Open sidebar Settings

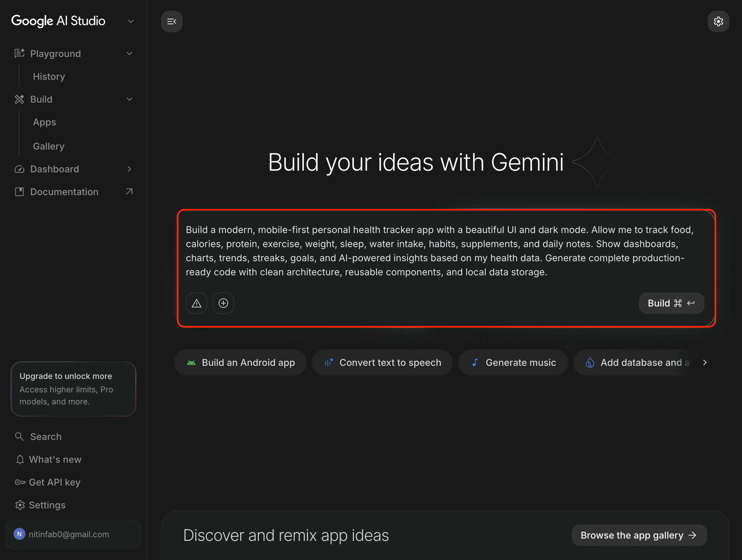coord(47,505)
